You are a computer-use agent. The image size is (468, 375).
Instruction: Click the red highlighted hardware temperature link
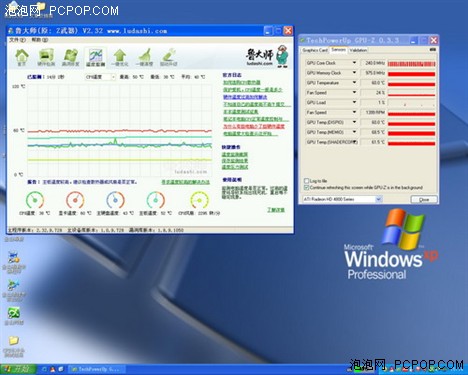(x=254, y=126)
